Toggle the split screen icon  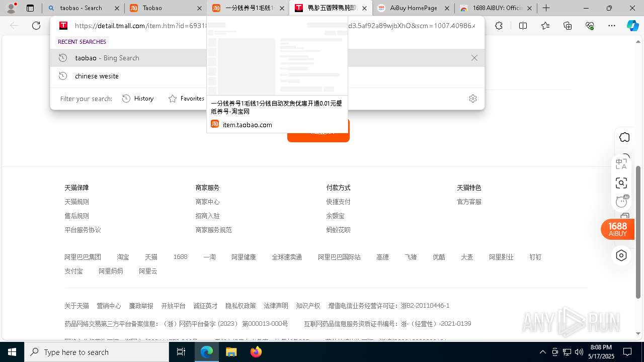pyautogui.click(x=523, y=26)
